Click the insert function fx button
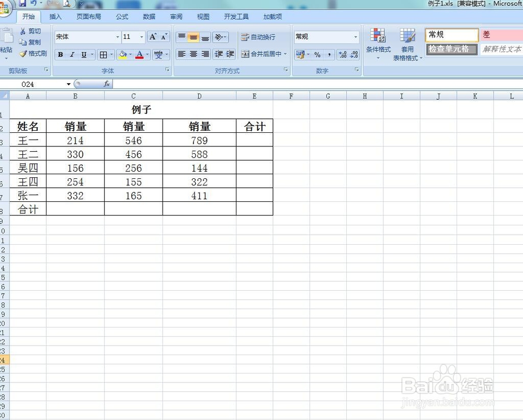Image resolution: width=523 pixels, height=420 pixels. 106,84
